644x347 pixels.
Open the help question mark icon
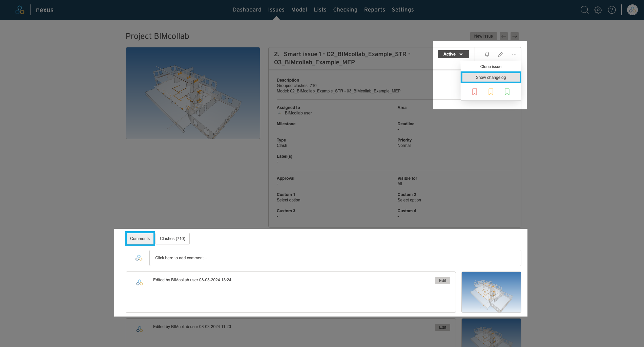click(x=612, y=10)
